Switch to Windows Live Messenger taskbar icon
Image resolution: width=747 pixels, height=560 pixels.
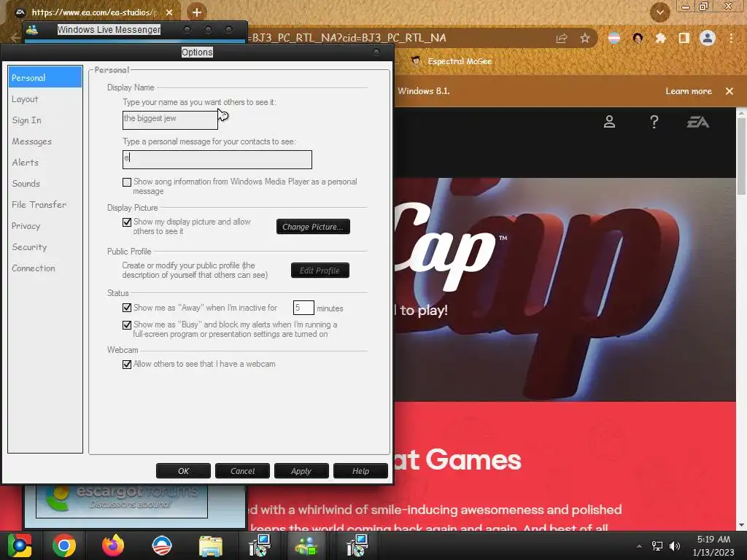coord(306,545)
